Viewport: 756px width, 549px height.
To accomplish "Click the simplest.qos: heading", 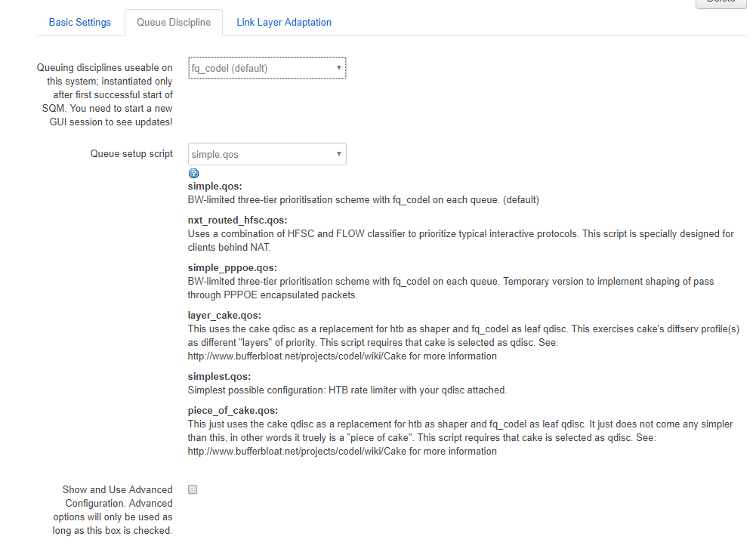I will tap(219, 376).
